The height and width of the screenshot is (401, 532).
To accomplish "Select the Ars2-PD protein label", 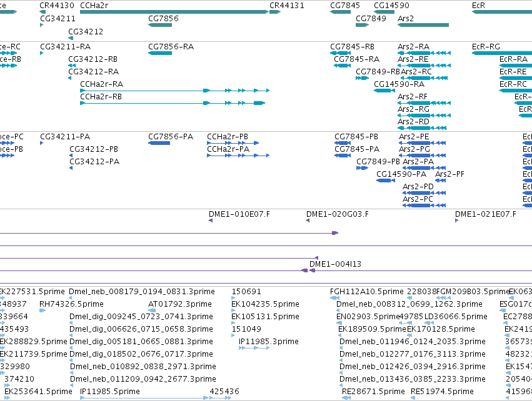I will (418, 187).
